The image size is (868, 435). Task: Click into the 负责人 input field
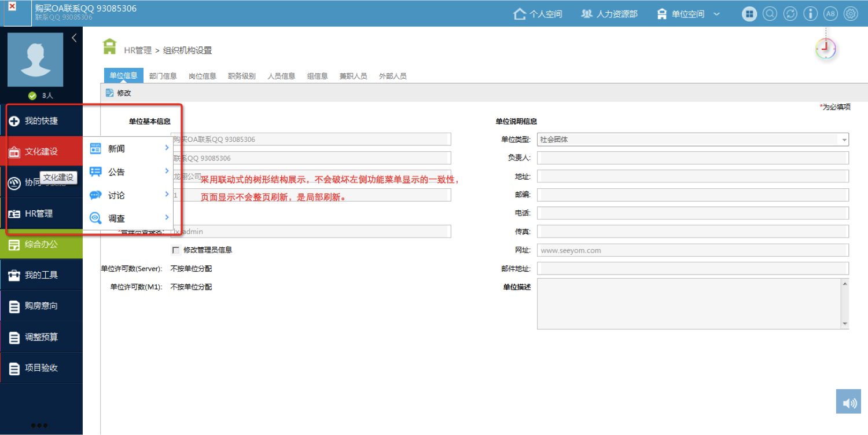[692, 158]
